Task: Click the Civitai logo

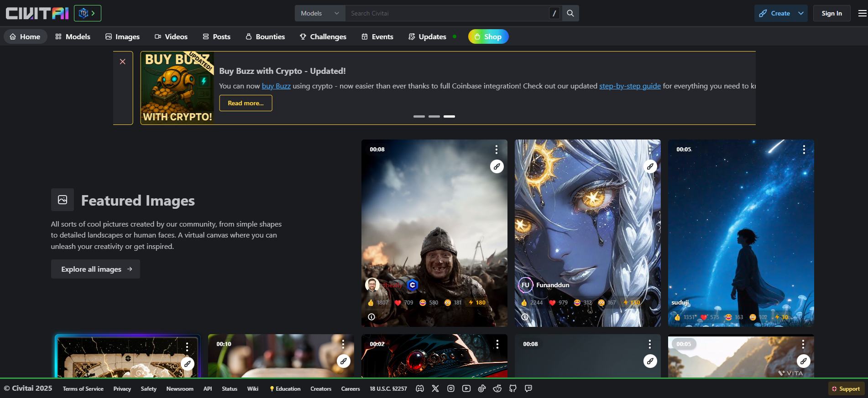Action: click(37, 13)
